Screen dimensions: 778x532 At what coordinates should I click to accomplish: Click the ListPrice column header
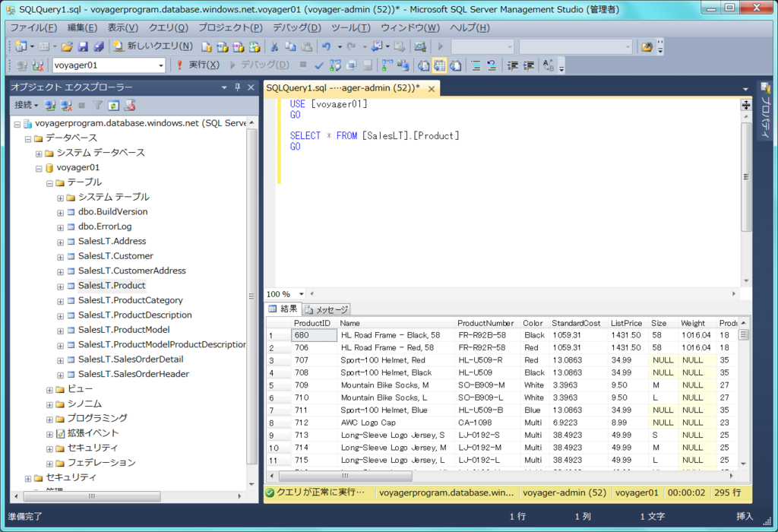tap(626, 323)
